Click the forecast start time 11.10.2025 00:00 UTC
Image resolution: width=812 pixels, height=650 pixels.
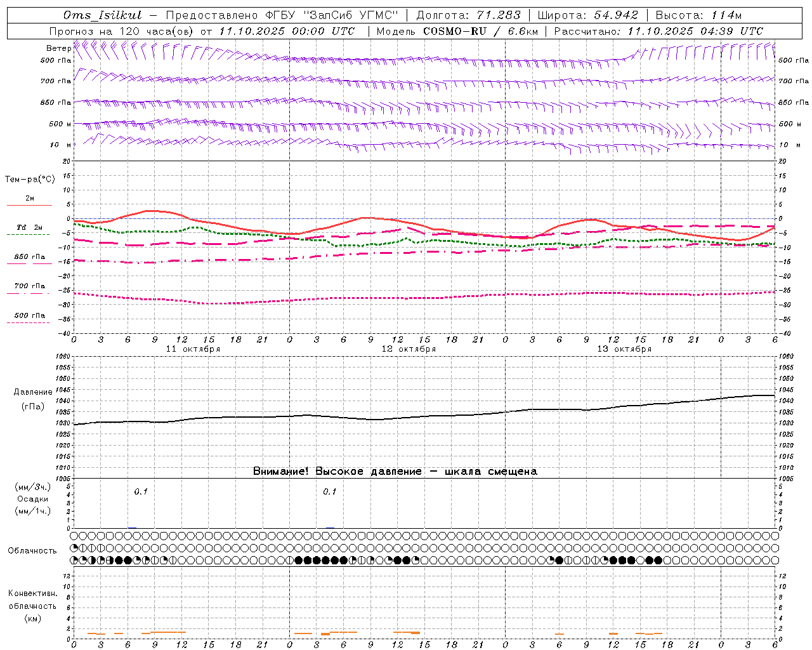point(287,31)
